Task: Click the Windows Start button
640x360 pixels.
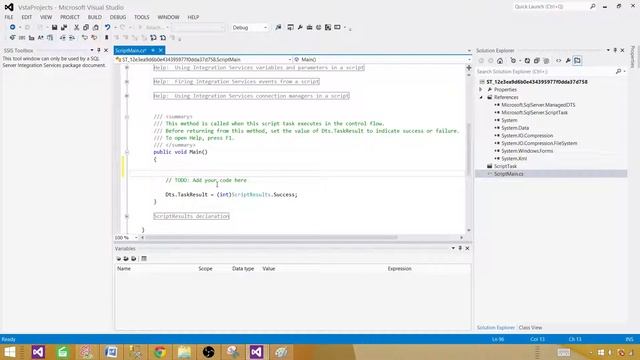Action: [x=10, y=352]
